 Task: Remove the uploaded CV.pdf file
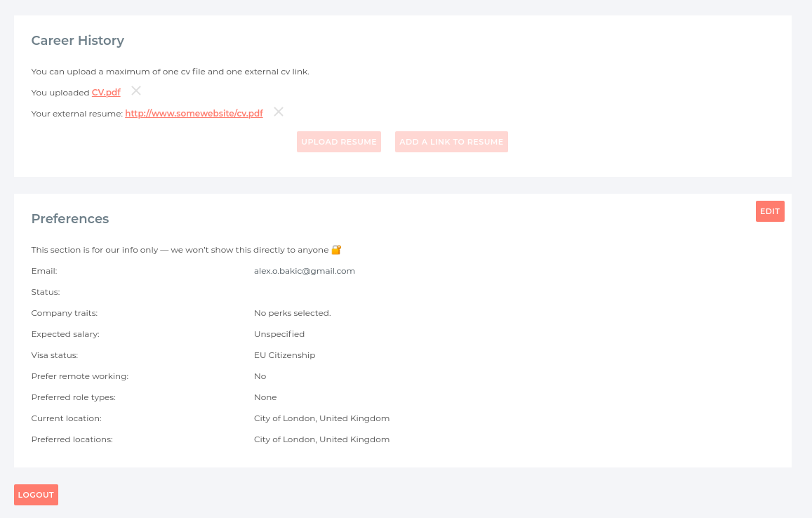[135, 91]
